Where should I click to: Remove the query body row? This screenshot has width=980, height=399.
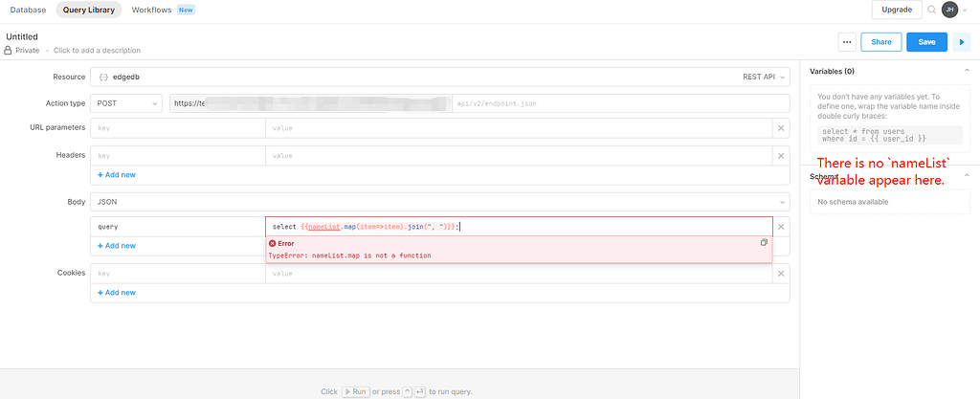point(781,227)
